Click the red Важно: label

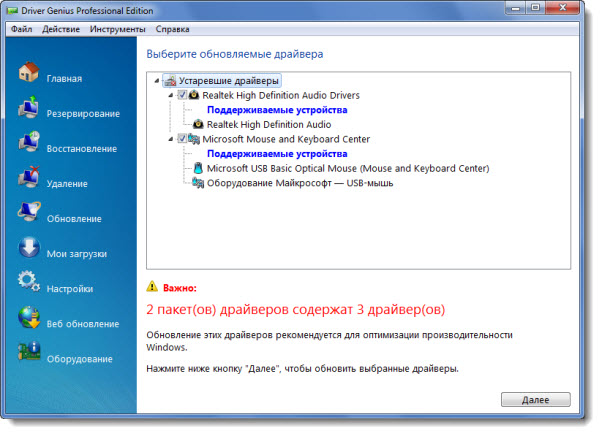(179, 288)
